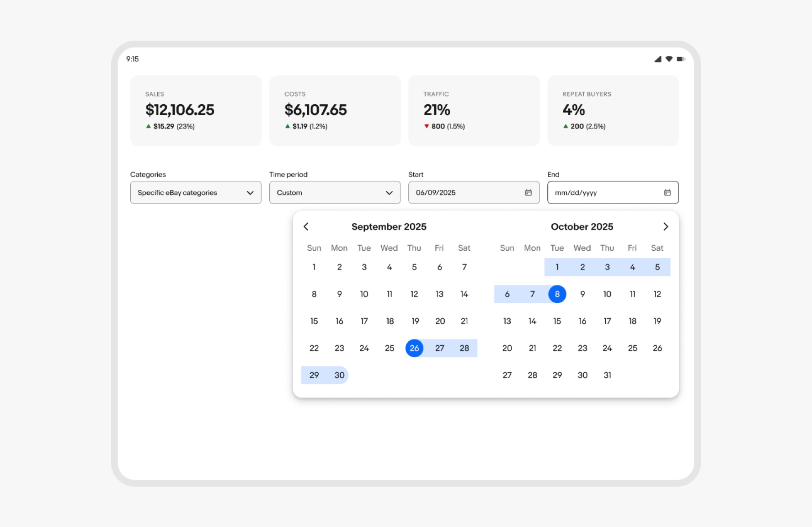
Task: Select September 10
Action: (x=364, y=294)
